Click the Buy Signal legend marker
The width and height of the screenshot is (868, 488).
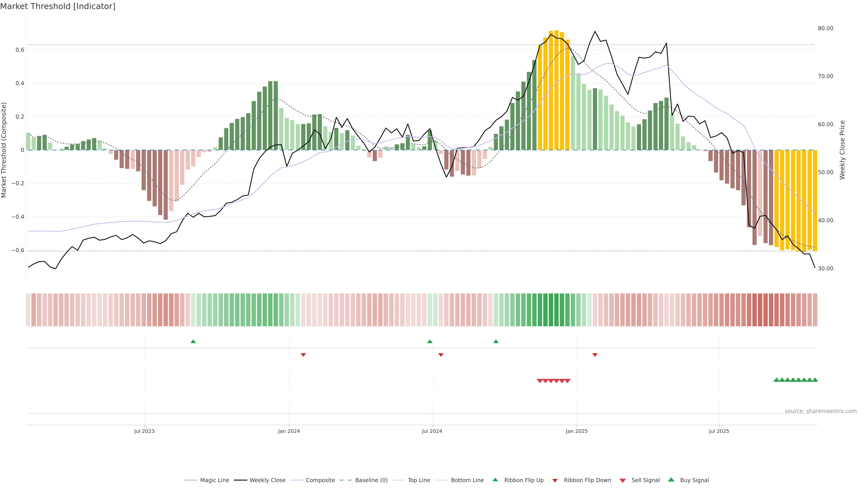tap(671, 480)
